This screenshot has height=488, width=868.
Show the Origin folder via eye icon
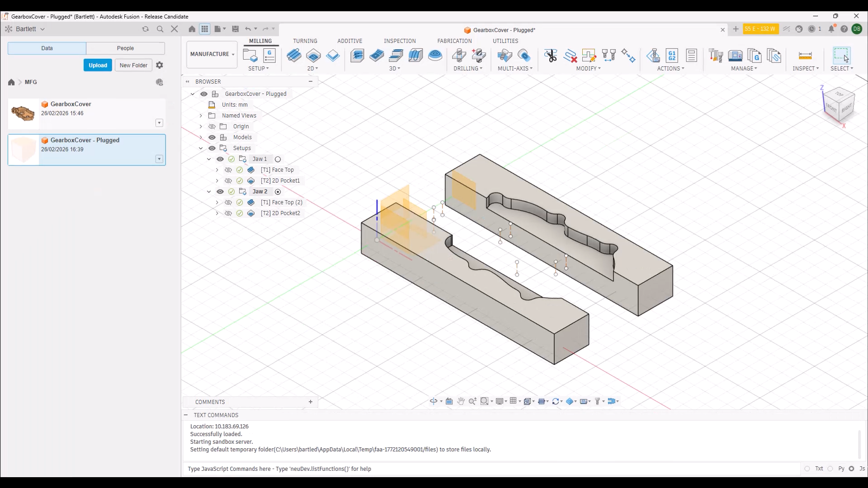212,127
